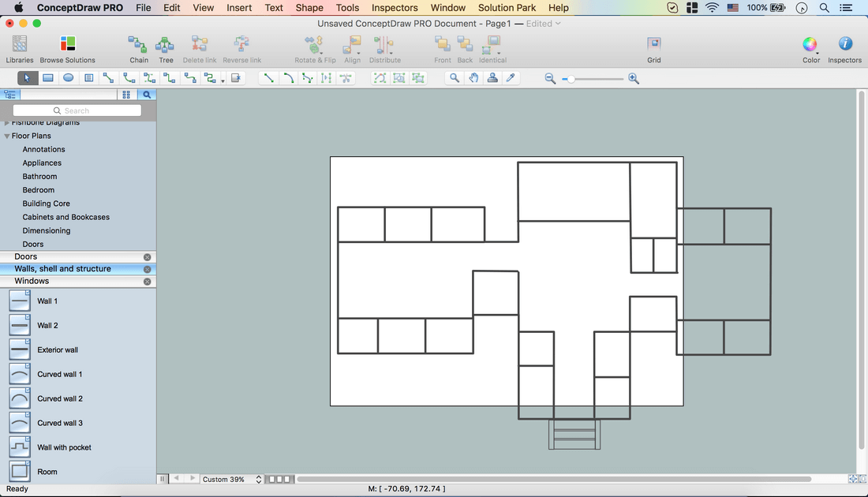
Task: Toggle the Grid display
Action: pos(653,45)
